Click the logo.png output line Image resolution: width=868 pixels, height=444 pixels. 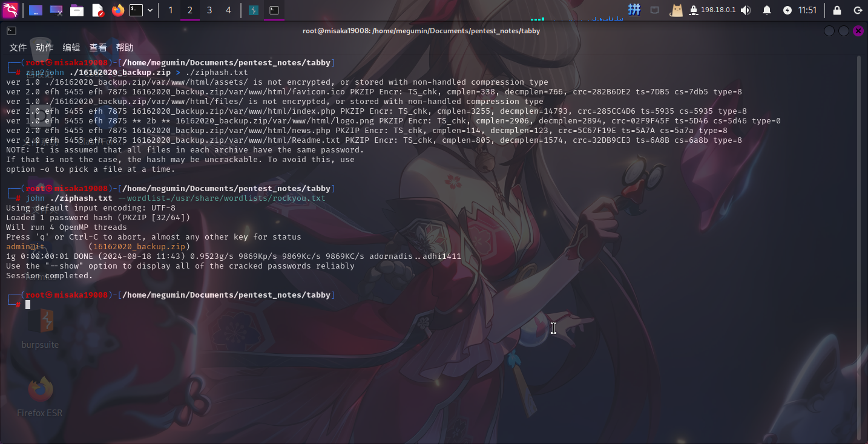click(393, 121)
